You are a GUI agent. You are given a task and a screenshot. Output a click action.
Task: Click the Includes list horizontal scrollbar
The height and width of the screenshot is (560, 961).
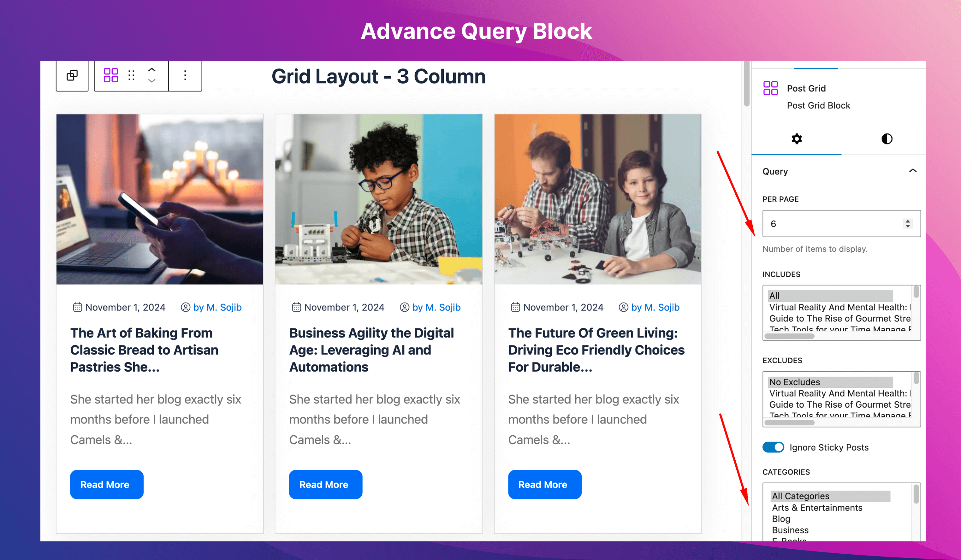click(789, 336)
